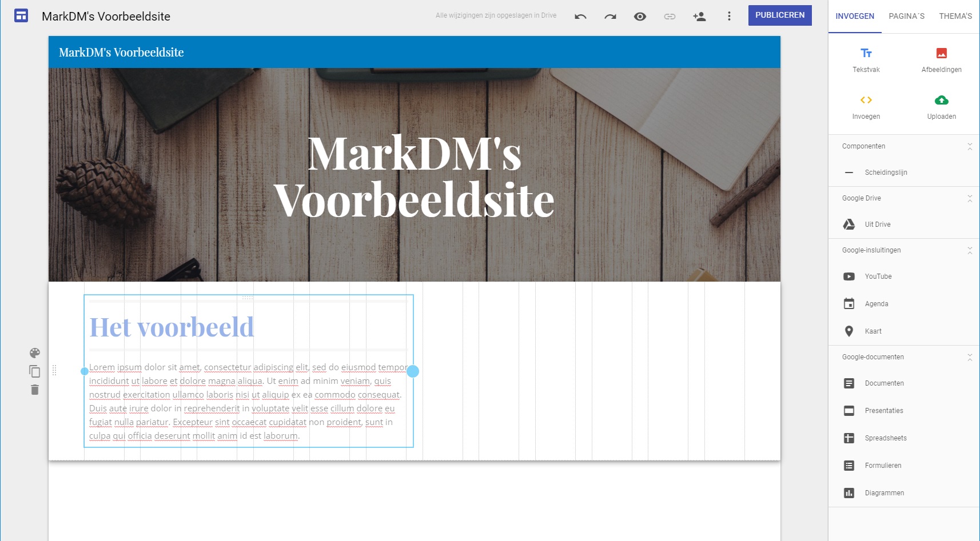Click the 'Het voorbeeld' heading text
Screen dimensions: 980x541
coord(172,327)
